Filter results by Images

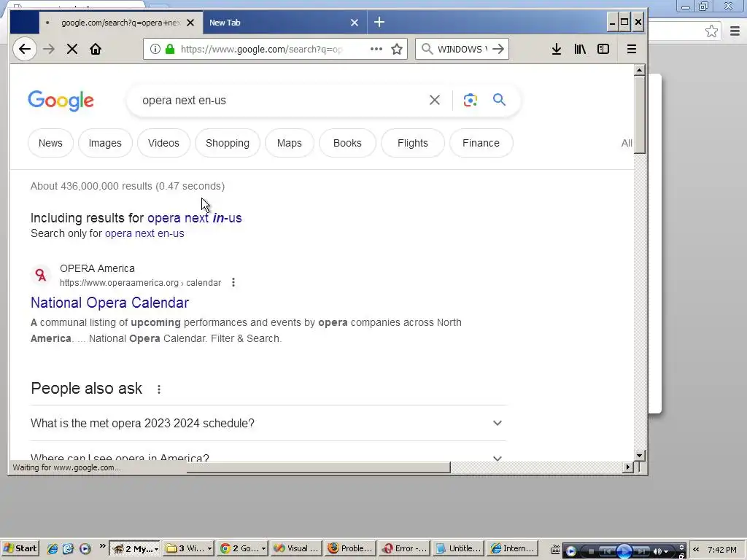pyautogui.click(x=105, y=143)
